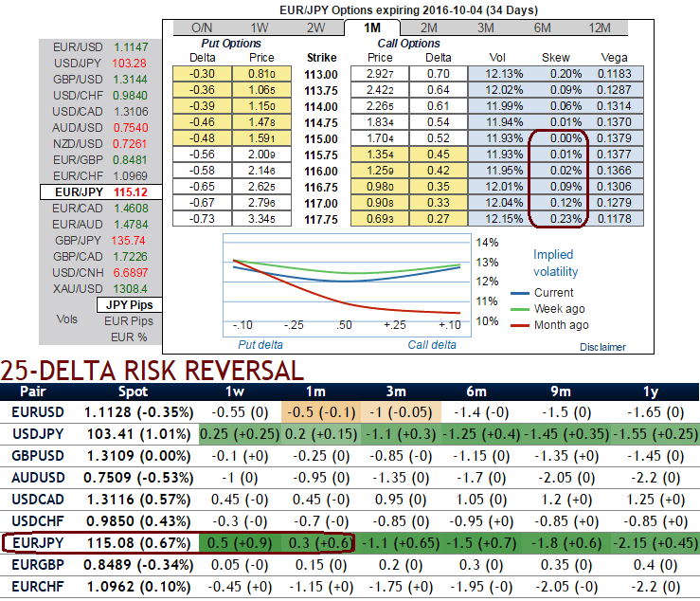
Task: Choose JPY Pips price units
Action: point(130,304)
